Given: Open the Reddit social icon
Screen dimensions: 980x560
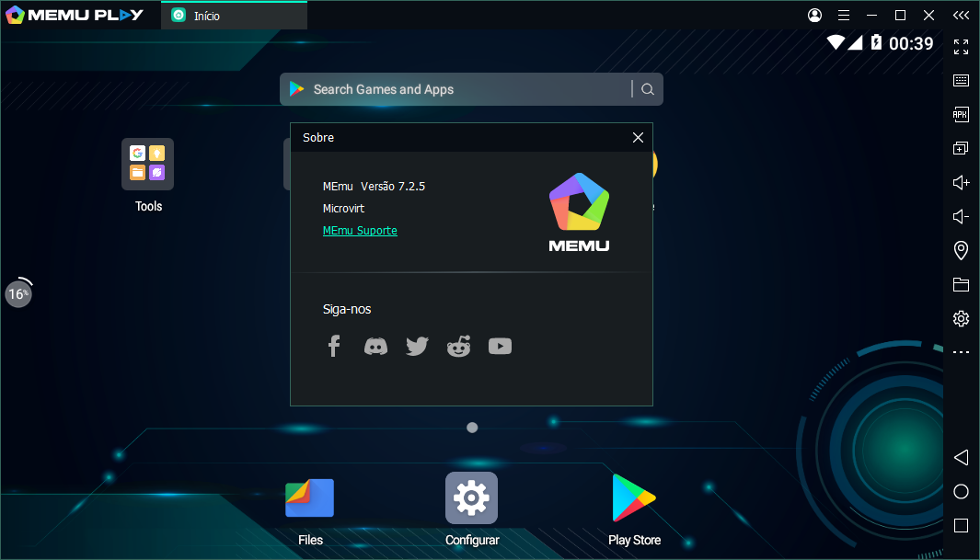Looking at the screenshot, I should 458,346.
